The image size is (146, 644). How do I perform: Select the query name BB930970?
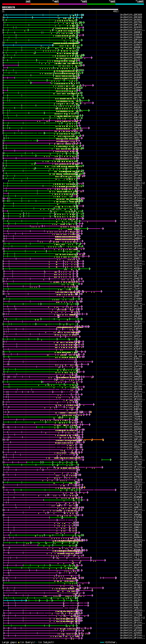coord(9,8)
